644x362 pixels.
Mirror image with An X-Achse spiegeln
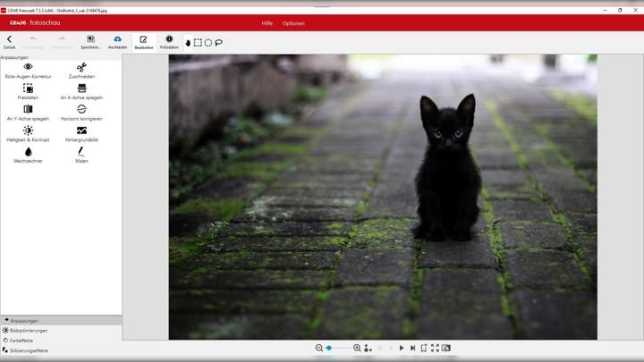(81, 91)
